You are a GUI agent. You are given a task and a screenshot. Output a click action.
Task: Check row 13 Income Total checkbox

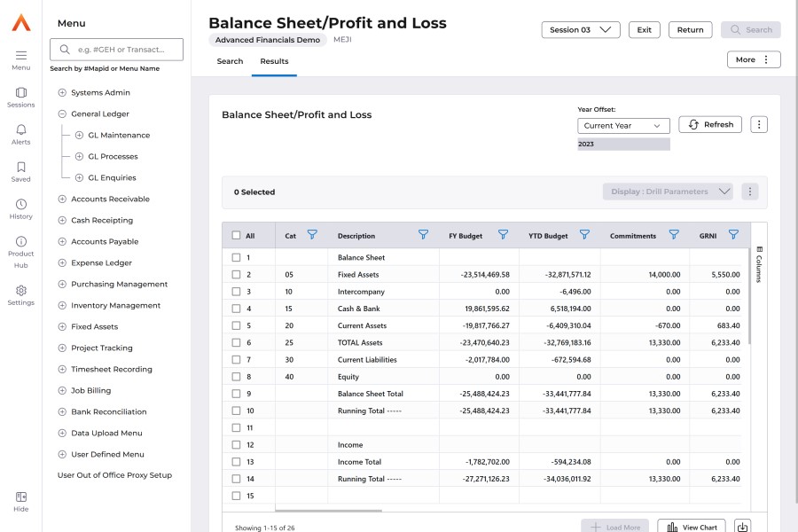point(236,462)
